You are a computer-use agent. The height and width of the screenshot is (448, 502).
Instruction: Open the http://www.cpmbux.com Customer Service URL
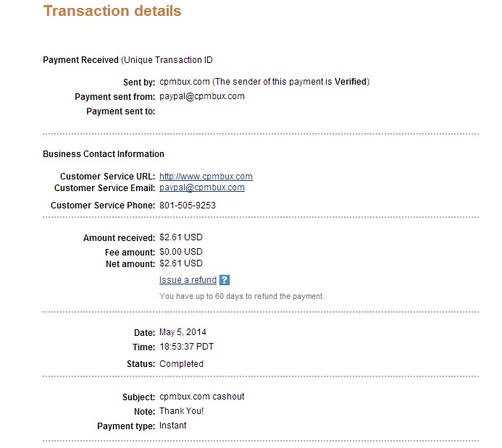click(x=206, y=176)
